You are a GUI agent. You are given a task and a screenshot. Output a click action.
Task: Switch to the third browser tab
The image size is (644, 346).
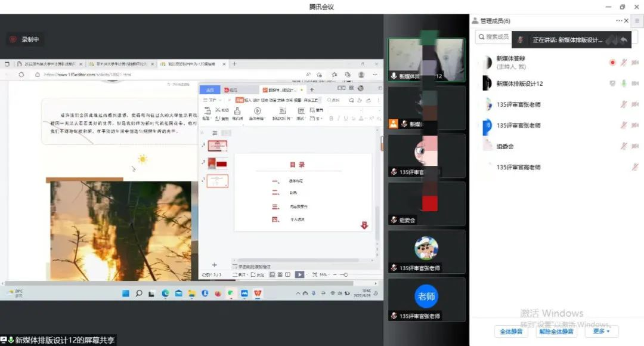[193, 64]
